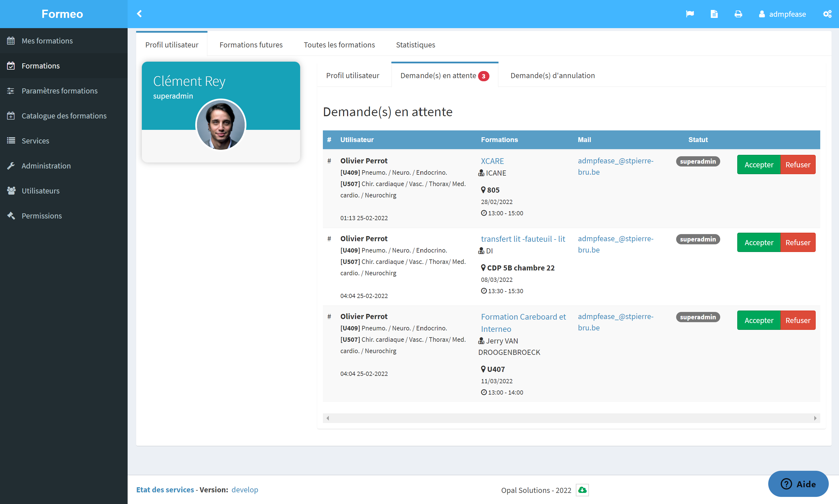The image size is (839, 504).
Task: Click Clément Rey profile photo
Action: click(x=221, y=125)
